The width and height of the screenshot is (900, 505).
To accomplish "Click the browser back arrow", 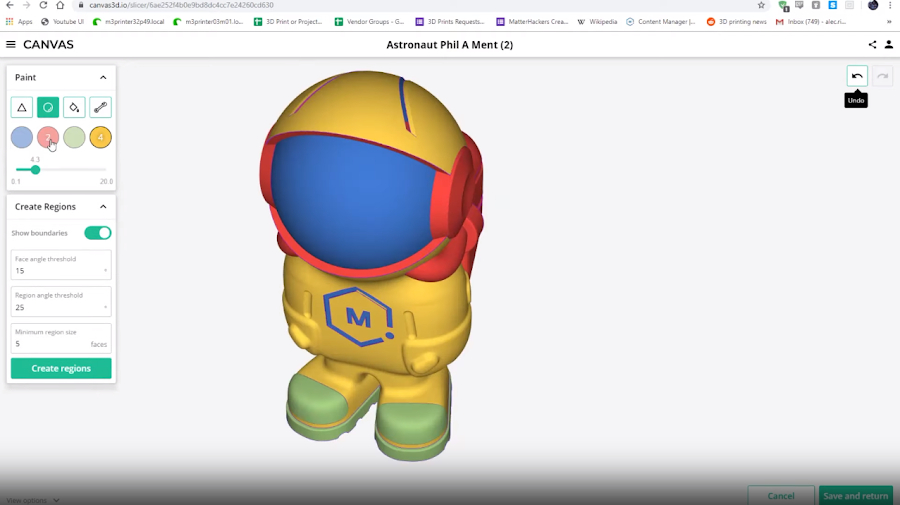I will click(x=10, y=5).
